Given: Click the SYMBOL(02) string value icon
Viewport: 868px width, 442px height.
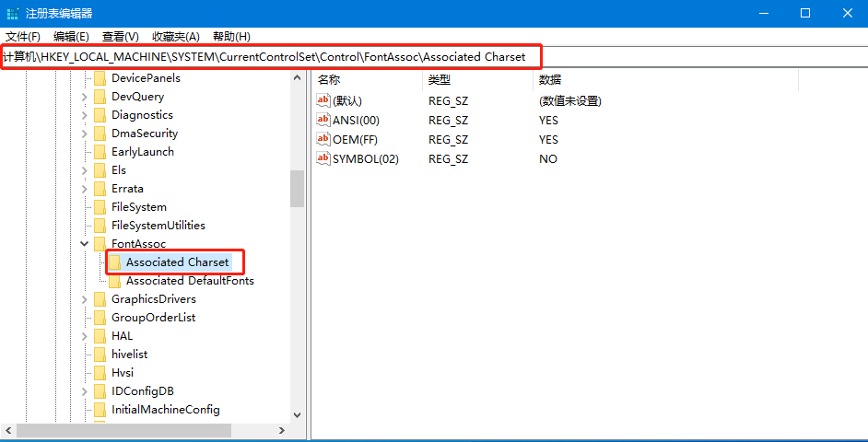Looking at the screenshot, I should pyautogui.click(x=323, y=158).
